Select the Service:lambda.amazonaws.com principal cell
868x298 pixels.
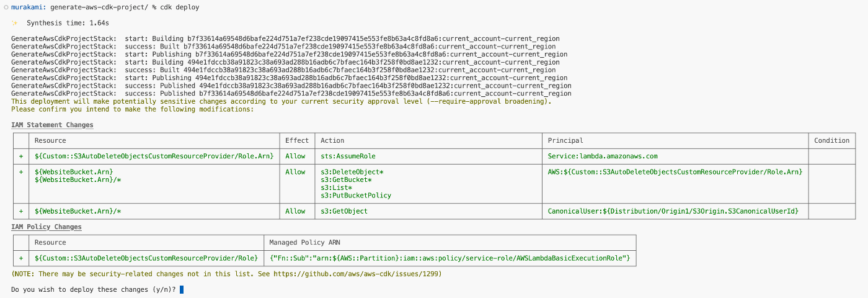click(603, 156)
